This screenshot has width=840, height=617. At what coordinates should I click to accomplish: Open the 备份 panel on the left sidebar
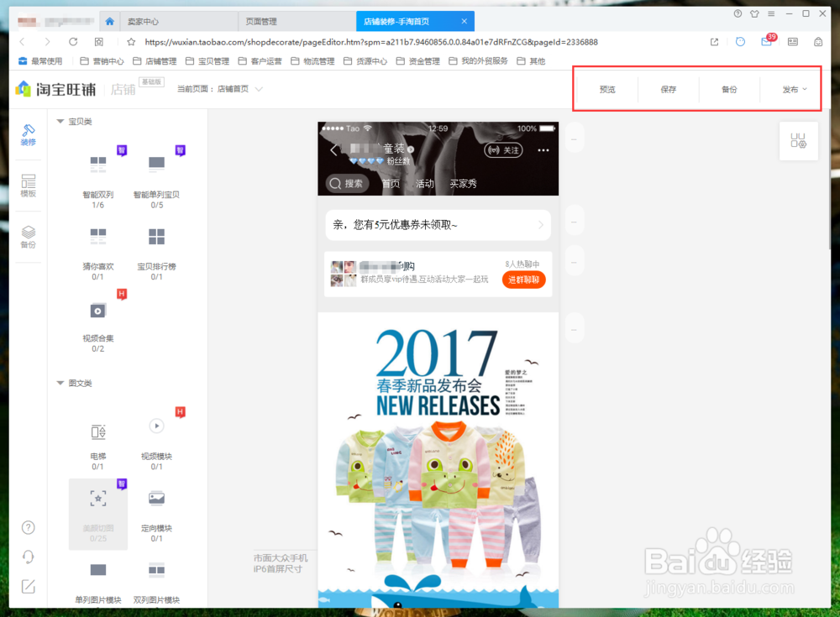click(x=28, y=236)
